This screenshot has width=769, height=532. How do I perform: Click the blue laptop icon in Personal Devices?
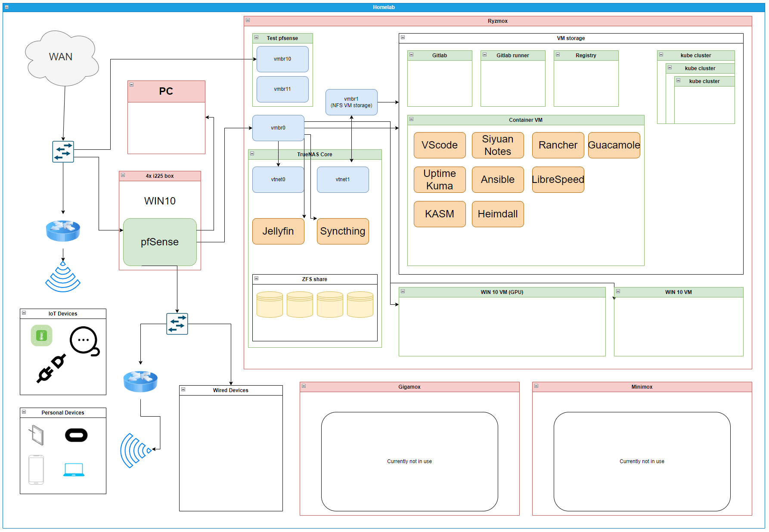pyautogui.click(x=74, y=470)
